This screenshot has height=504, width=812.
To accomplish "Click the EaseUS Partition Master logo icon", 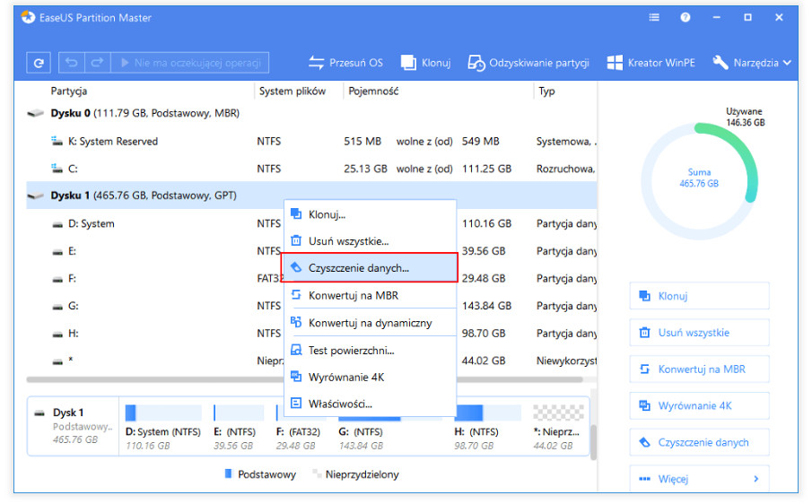I will coord(28,18).
